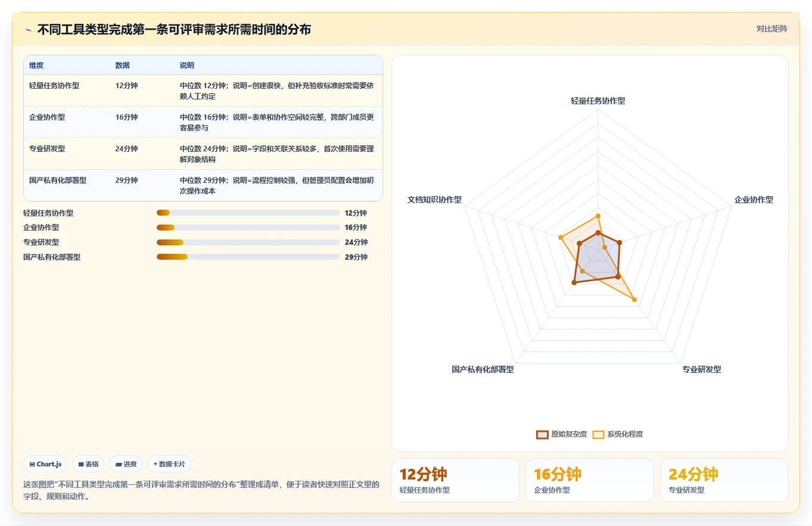The image size is (812, 526).
Task: Open the 24分钟 专业研发型 data card
Action: [x=724, y=480]
